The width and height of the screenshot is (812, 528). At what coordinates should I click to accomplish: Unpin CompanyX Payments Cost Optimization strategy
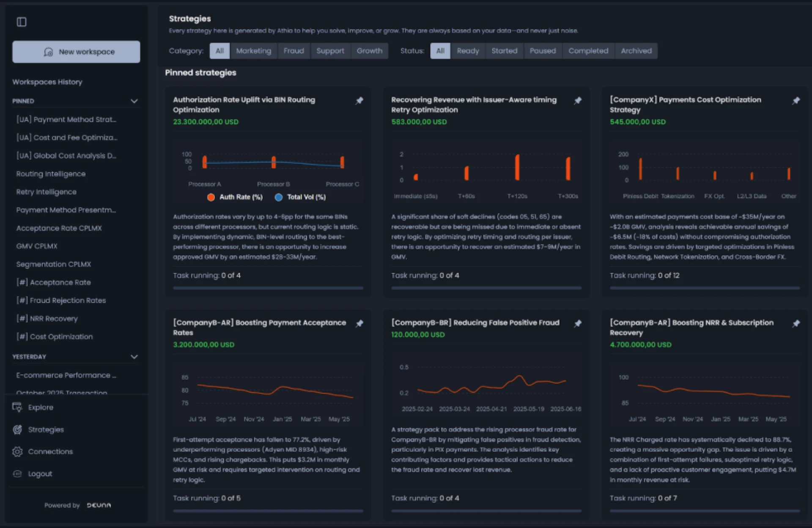(796, 101)
